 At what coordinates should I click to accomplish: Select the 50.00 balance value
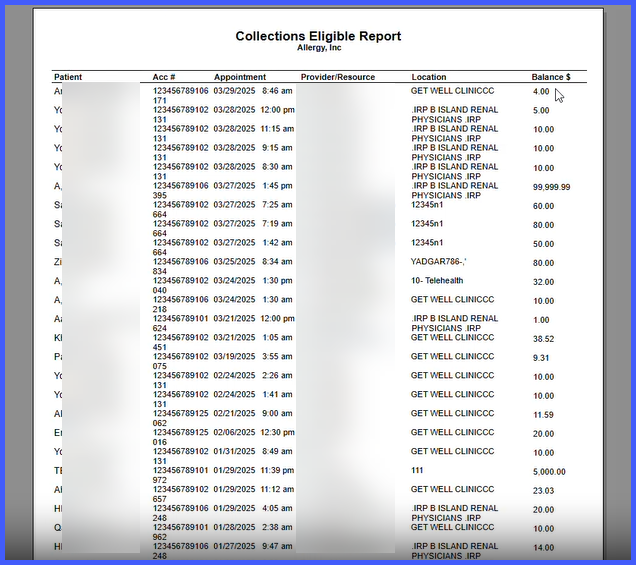[544, 244]
